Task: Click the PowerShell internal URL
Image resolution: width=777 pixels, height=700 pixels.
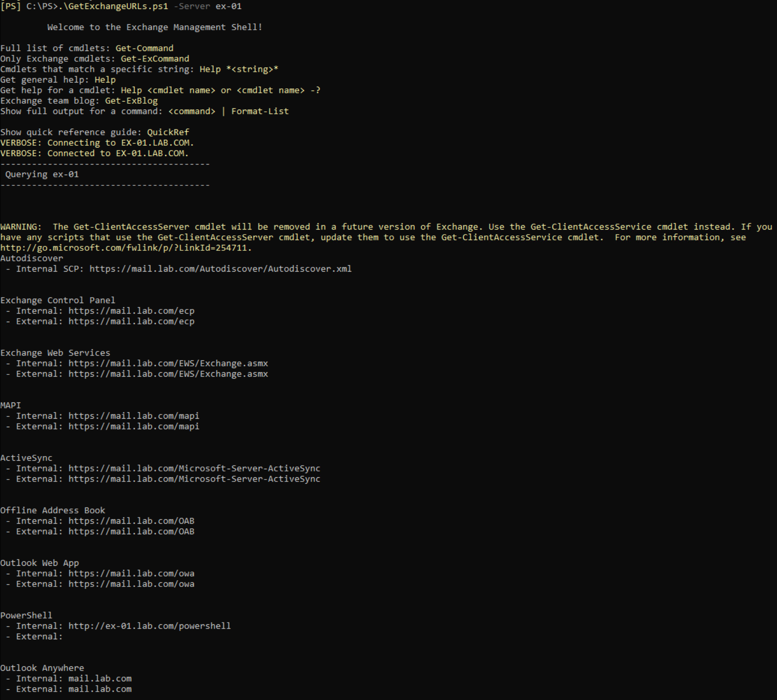Action: point(150,626)
